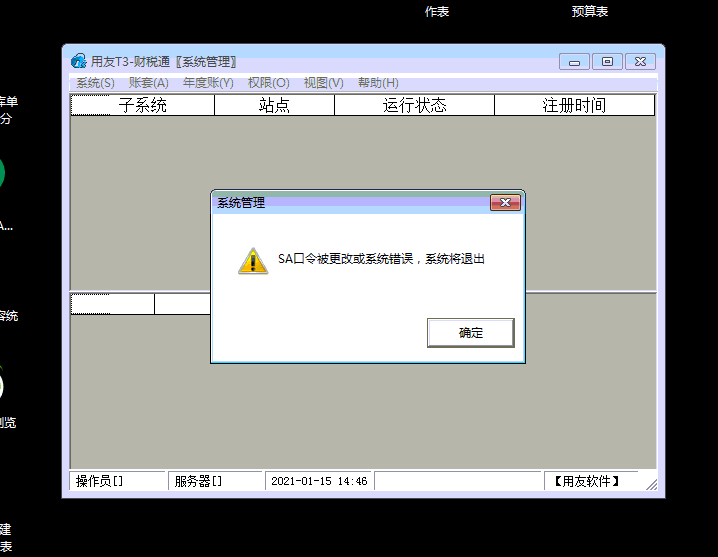Close the 用友T3-财税通 main window
Image resolution: width=718 pixels, height=557 pixels.
pyautogui.click(x=640, y=62)
